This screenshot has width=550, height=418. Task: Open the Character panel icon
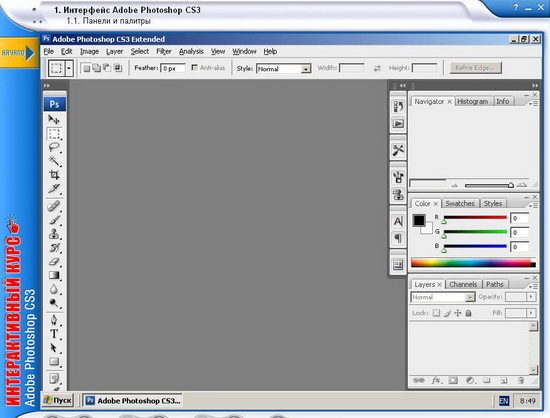pyautogui.click(x=398, y=221)
